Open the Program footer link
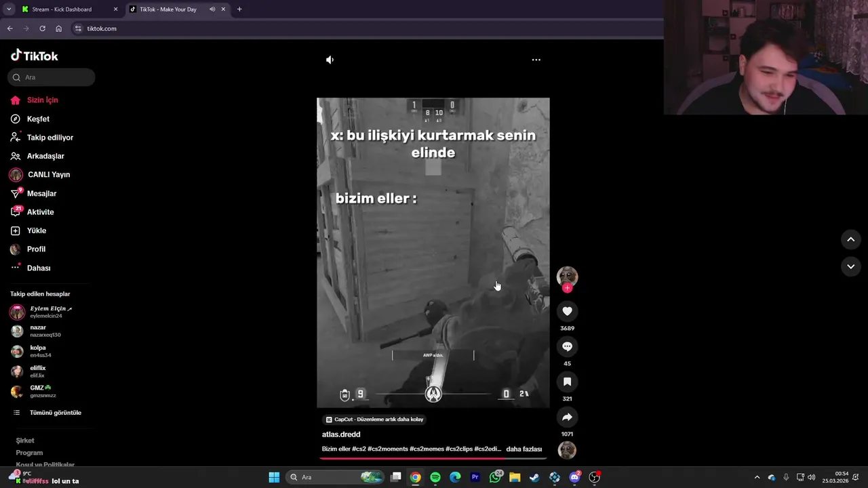868x488 pixels. [29, 453]
